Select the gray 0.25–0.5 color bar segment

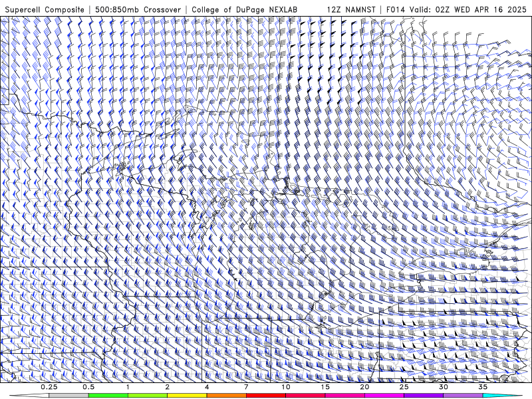point(68,396)
